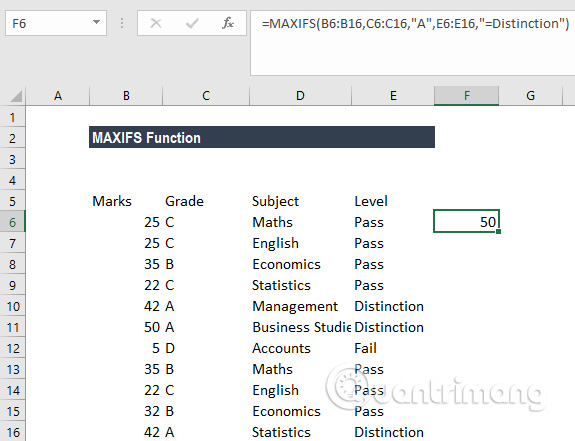Image resolution: width=575 pixels, height=441 pixels.
Task: Select column G header
Action: coord(531,96)
